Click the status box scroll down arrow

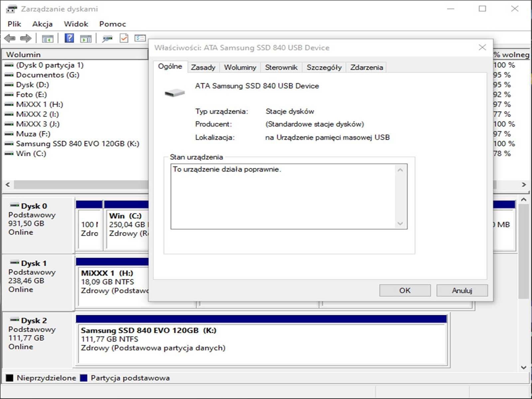[400, 223]
